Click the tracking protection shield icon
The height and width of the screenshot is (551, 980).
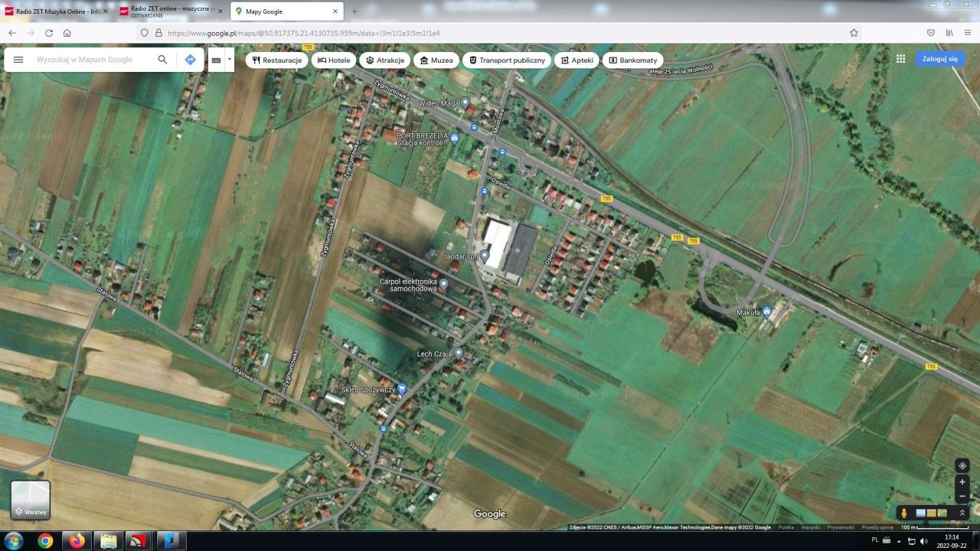pyautogui.click(x=144, y=33)
